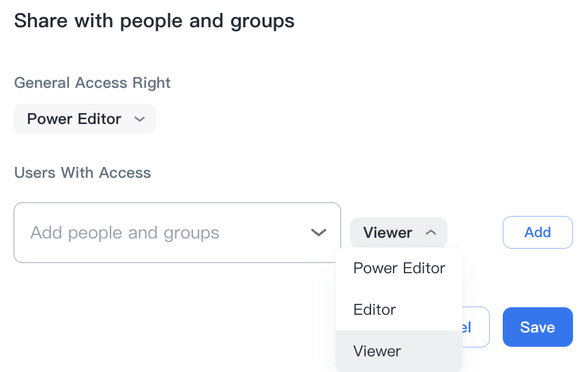The height and width of the screenshot is (372, 588).
Task: Open the General Access Right Power Editor dropdown
Action: [85, 119]
